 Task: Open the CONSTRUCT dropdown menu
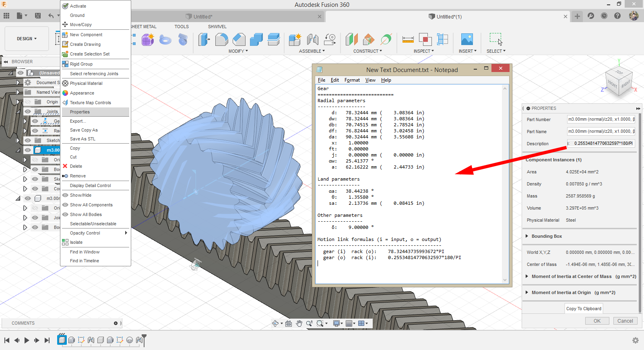point(367,51)
